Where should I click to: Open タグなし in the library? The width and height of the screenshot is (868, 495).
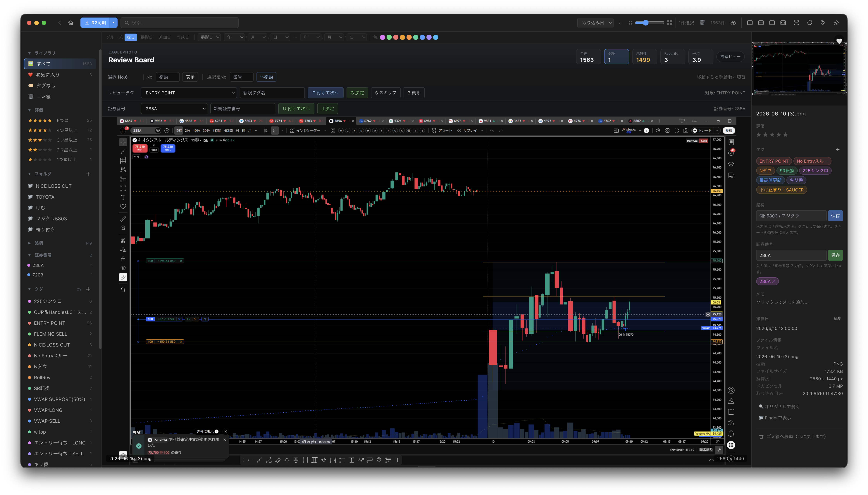(60, 85)
